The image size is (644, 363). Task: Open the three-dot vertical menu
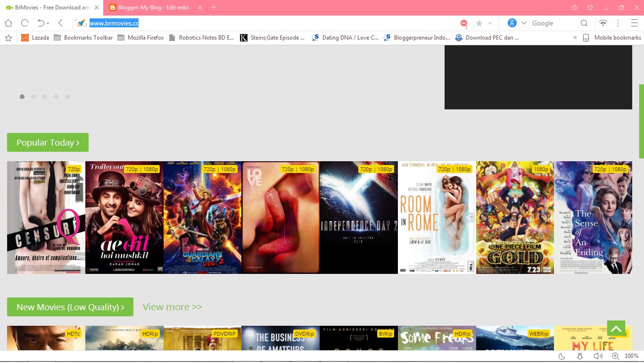click(x=618, y=23)
